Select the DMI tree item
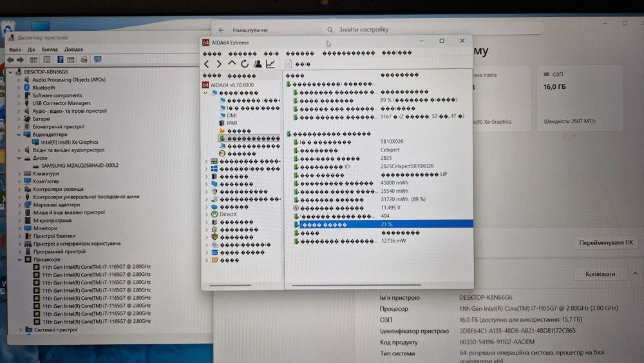This screenshot has width=644, height=363. click(232, 115)
